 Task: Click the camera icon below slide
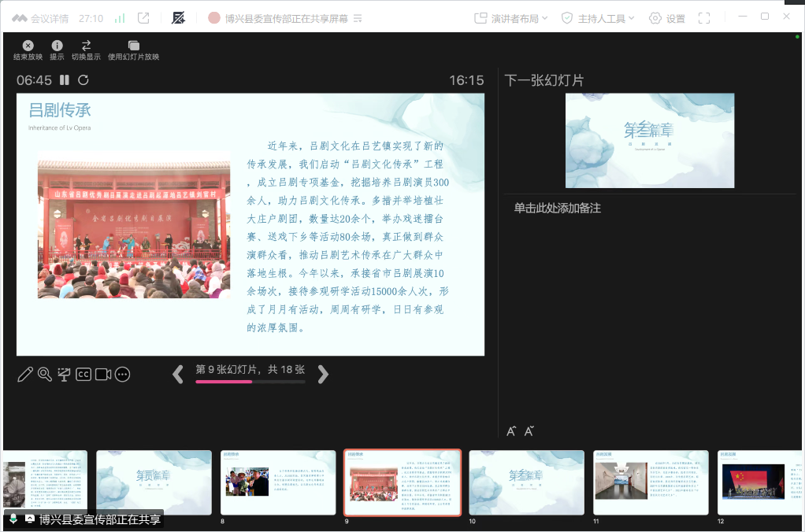(103, 375)
